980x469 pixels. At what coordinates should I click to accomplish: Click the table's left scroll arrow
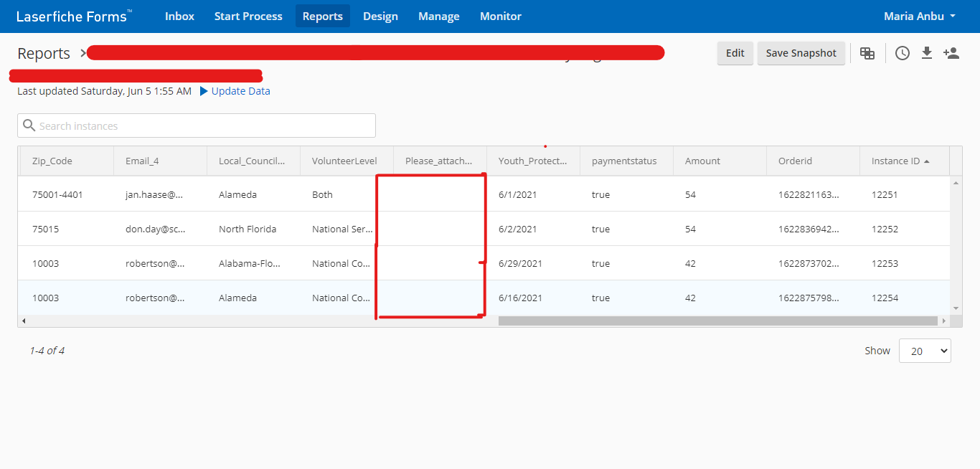point(24,321)
